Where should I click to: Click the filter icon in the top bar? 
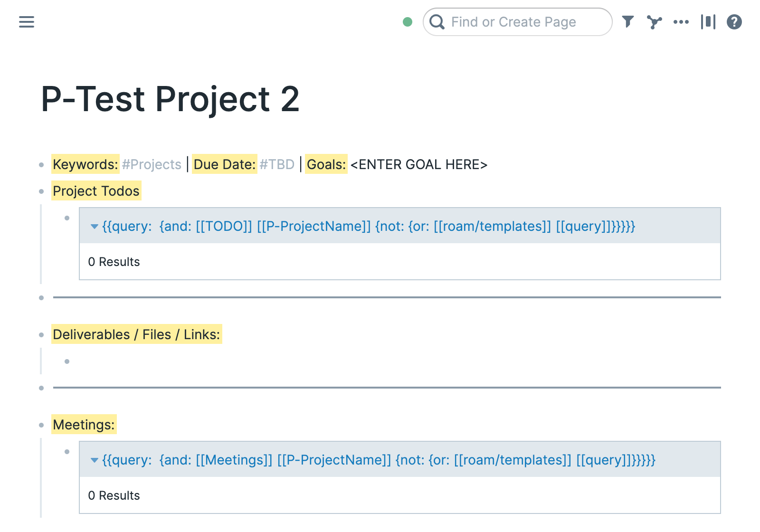628,22
